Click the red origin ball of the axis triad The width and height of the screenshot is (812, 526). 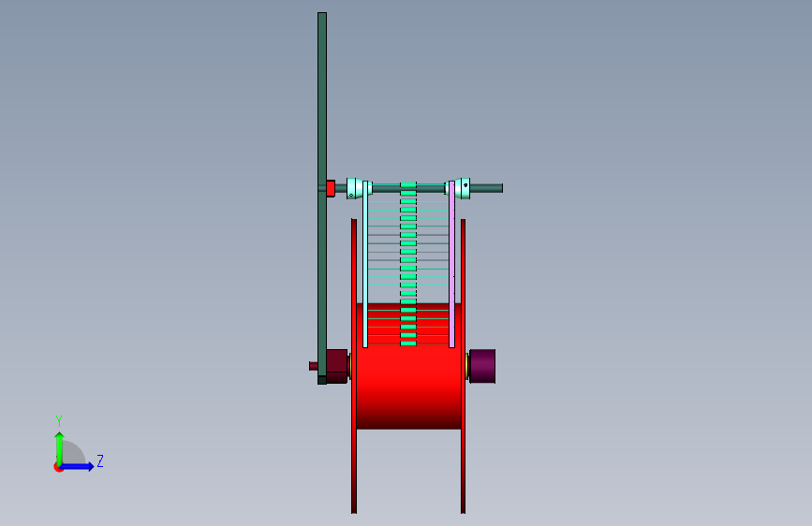pos(58,467)
